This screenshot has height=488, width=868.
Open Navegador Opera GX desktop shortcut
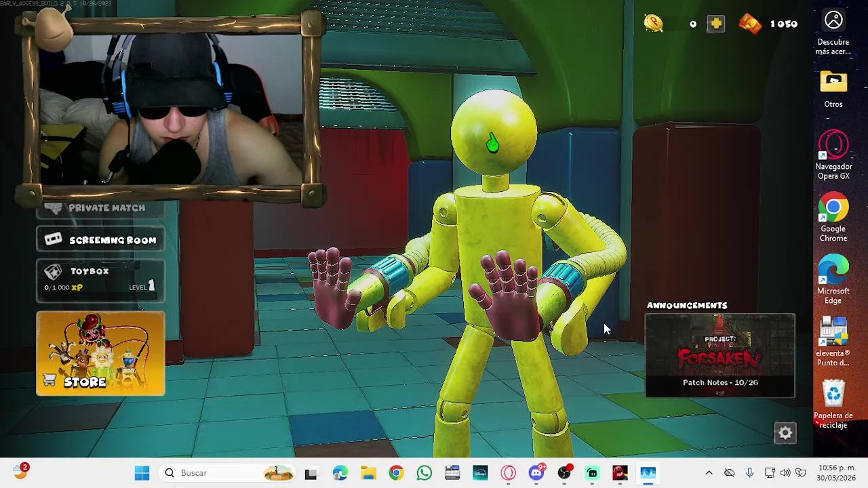coord(833,156)
